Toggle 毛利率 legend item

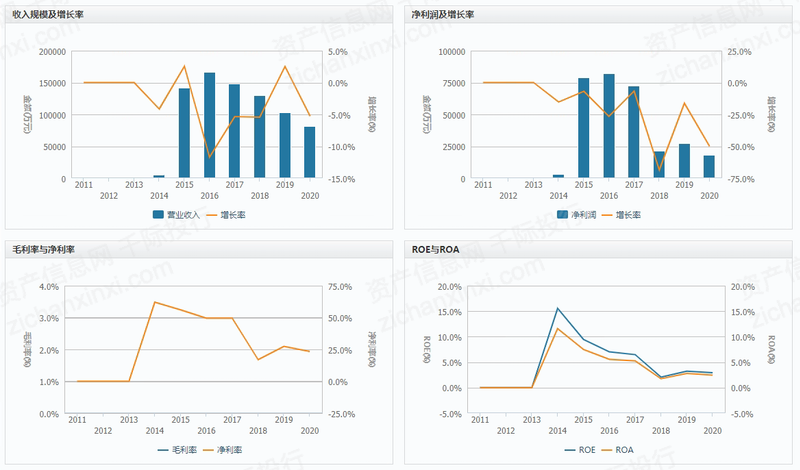178,450
